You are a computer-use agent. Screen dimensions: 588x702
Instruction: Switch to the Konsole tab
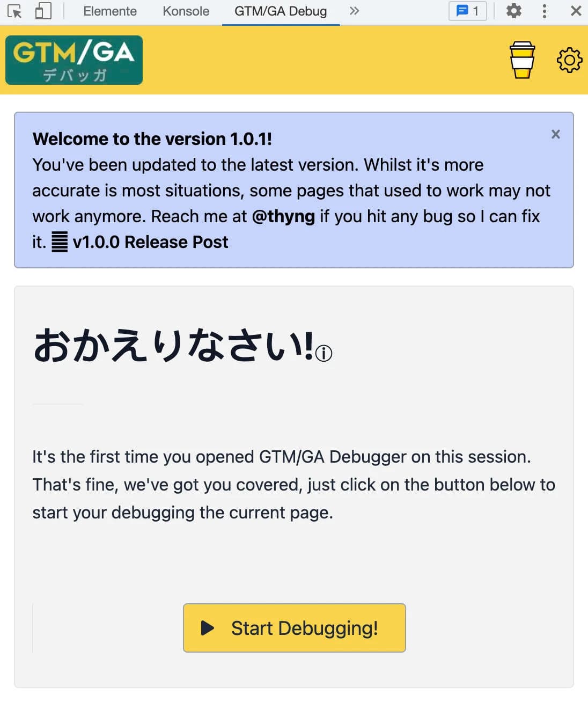185,11
